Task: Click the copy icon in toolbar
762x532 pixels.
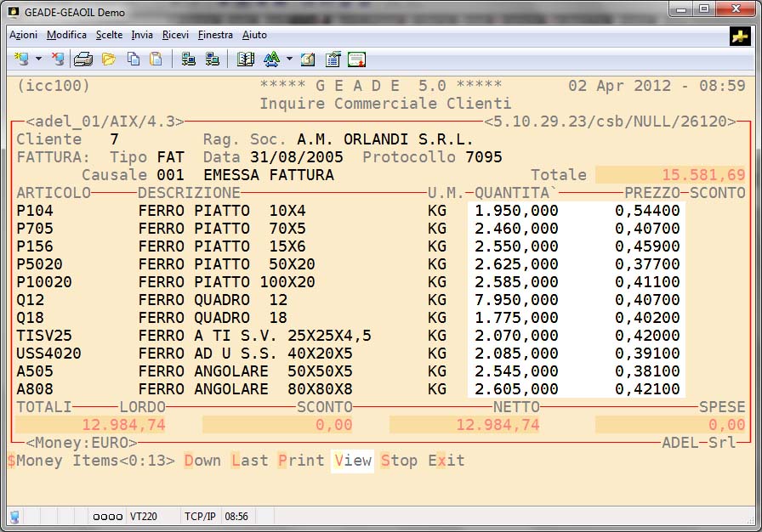Action: pyautogui.click(x=134, y=59)
